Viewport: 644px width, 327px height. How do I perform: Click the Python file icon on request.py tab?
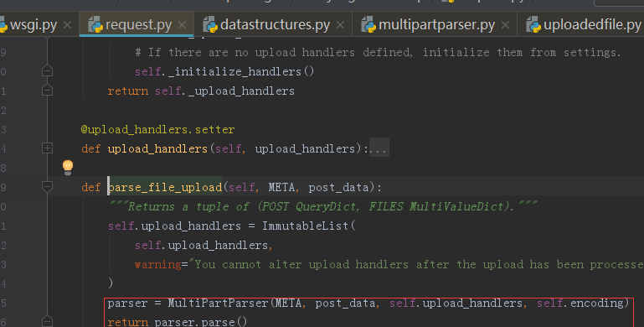coord(95,24)
